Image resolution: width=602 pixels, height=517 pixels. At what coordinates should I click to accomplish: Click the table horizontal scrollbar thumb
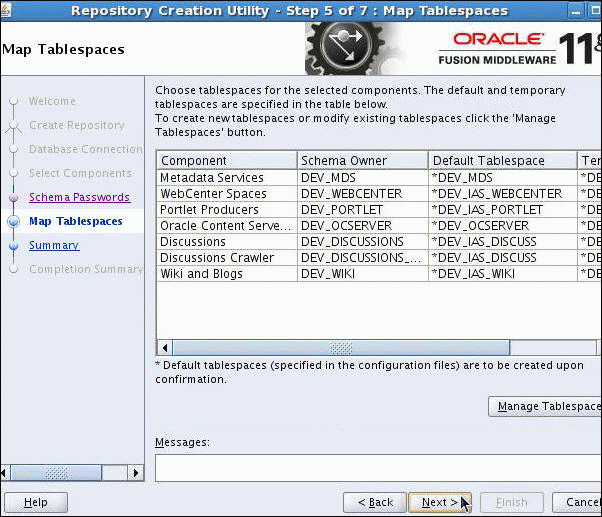pos(341,348)
